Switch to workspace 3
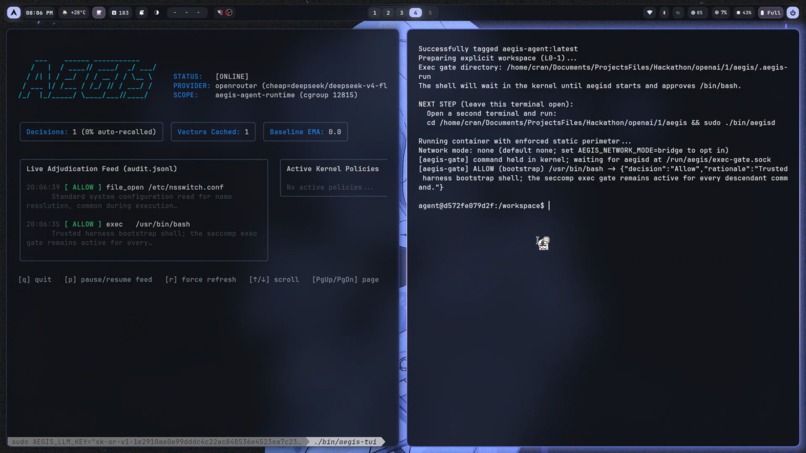Screen dimensions: 806x453 coord(401,12)
